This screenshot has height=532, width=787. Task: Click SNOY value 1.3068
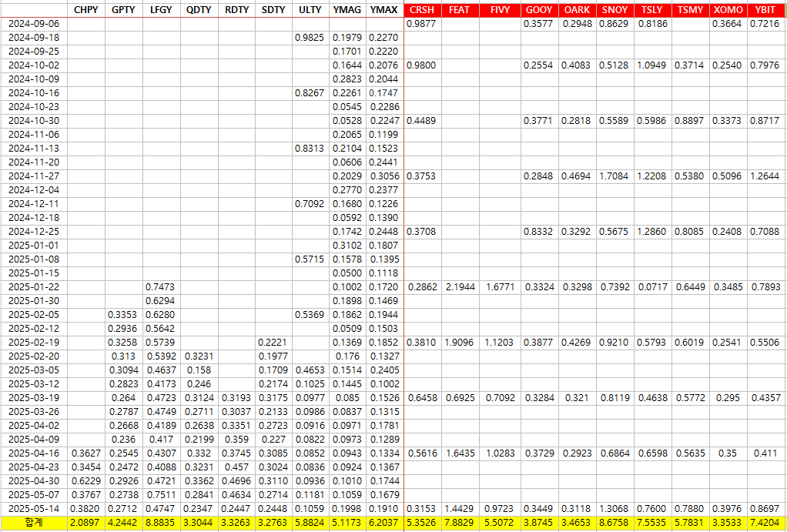[x=615, y=508]
